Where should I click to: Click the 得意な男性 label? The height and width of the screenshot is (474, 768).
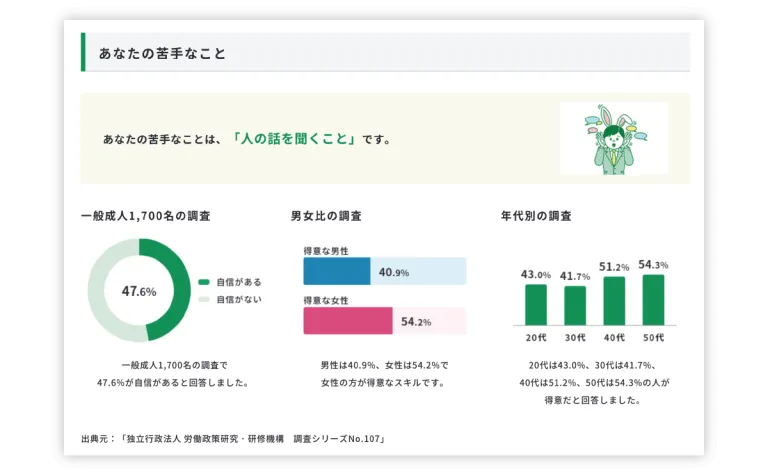(x=326, y=251)
